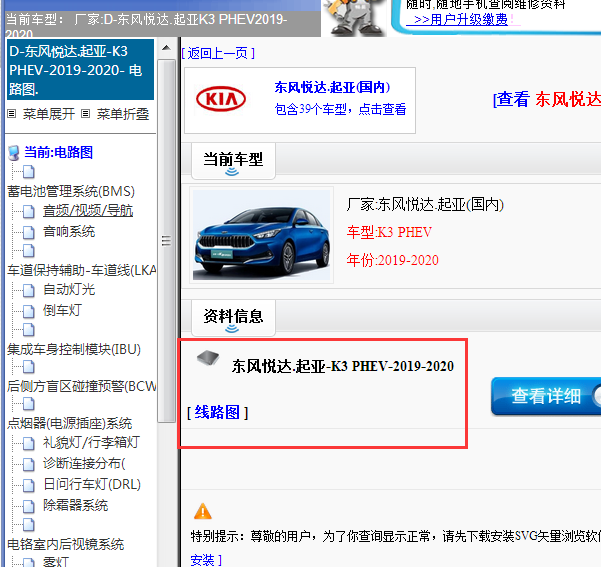Image resolution: width=601 pixels, height=567 pixels.
Task: Click the KIA logo image
Action: coord(221,99)
